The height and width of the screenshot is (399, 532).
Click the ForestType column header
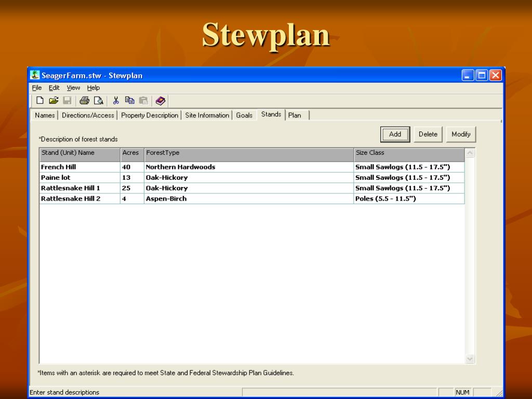click(249, 154)
